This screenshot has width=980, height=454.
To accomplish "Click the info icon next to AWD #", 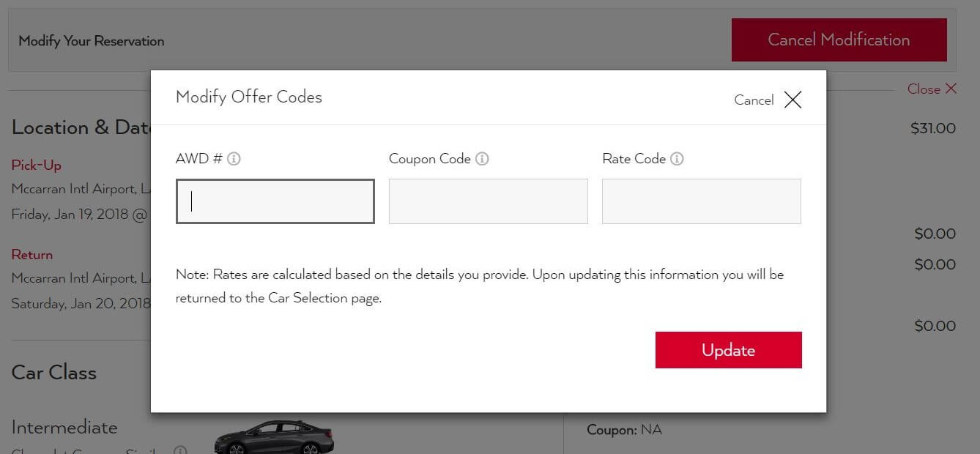I will [234, 159].
